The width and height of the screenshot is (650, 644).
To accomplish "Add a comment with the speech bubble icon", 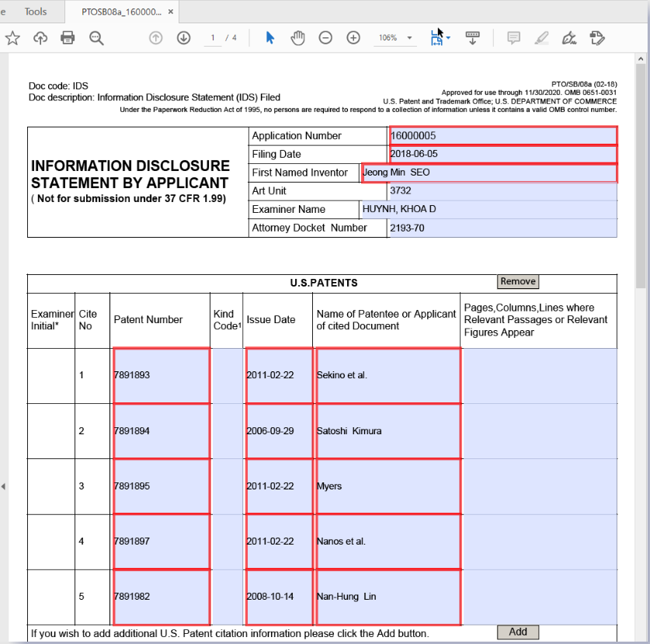I will (513, 38).
